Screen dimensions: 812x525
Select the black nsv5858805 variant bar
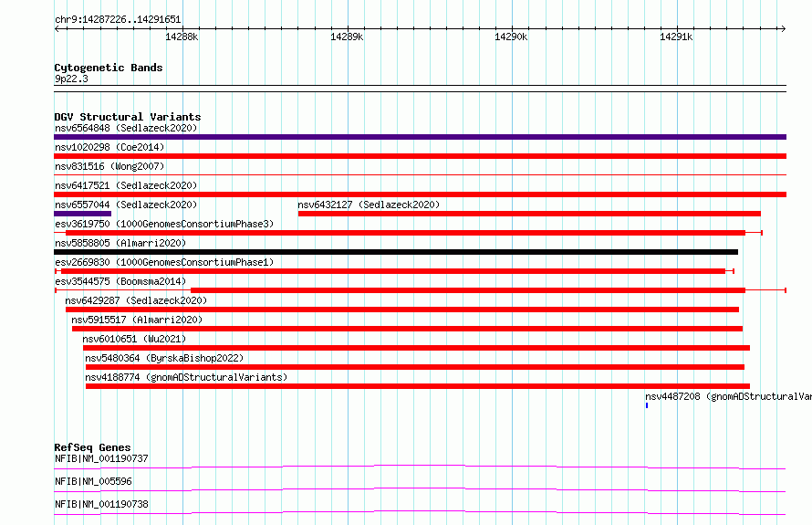(x=396, y=252)
